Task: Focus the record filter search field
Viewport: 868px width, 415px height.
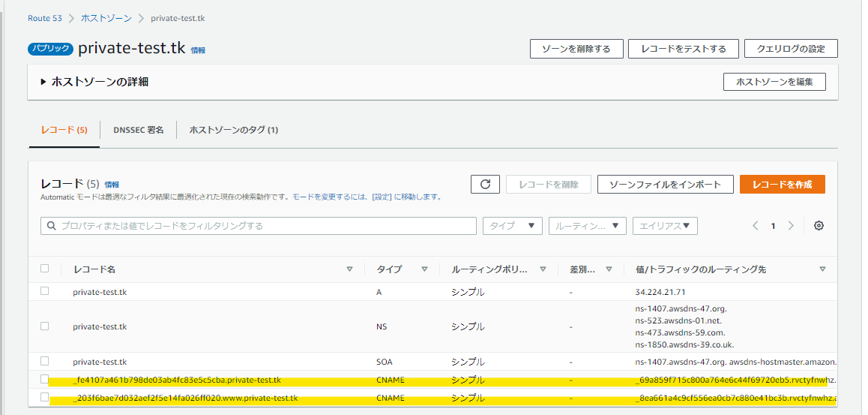Action: [x=259, y=226]
